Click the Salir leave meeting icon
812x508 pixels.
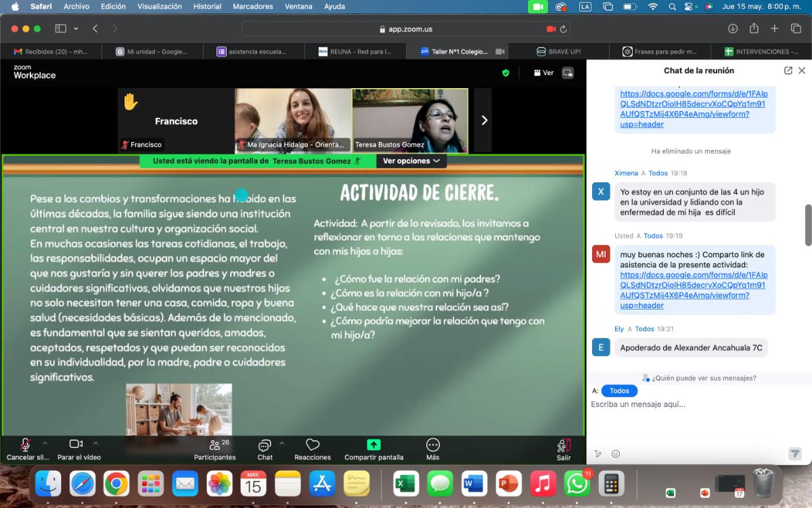[x=564, y=445]
